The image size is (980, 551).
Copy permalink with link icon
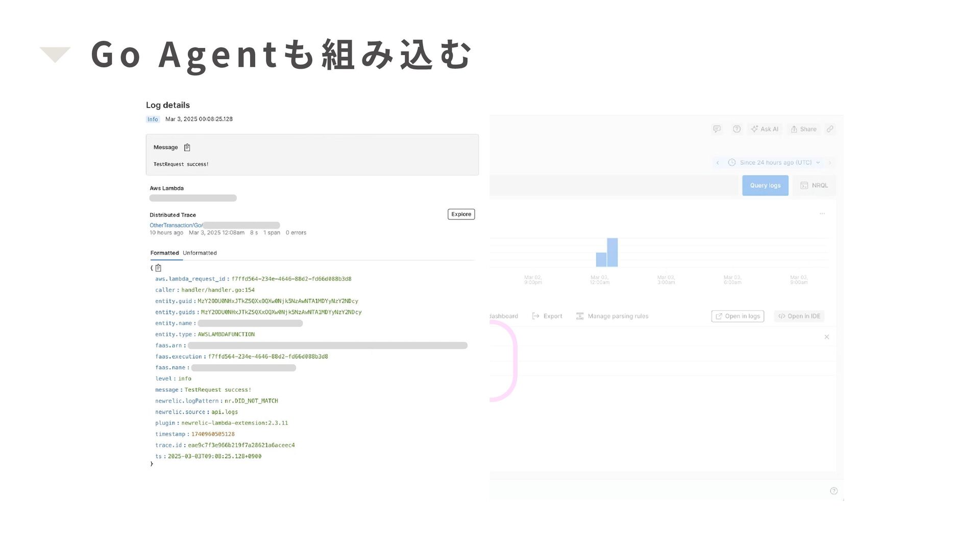[x=830, y=129]
